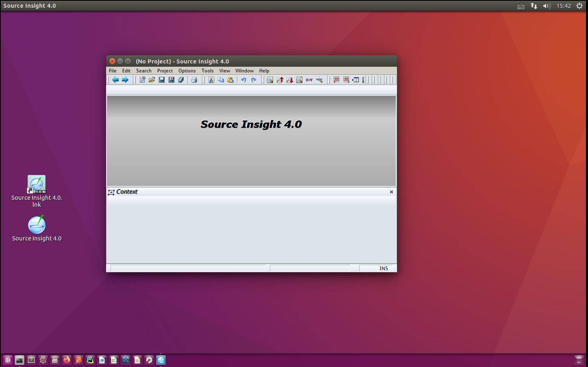Redo using the redo arrow icon
588x367 pixels.
coord(254,80)
